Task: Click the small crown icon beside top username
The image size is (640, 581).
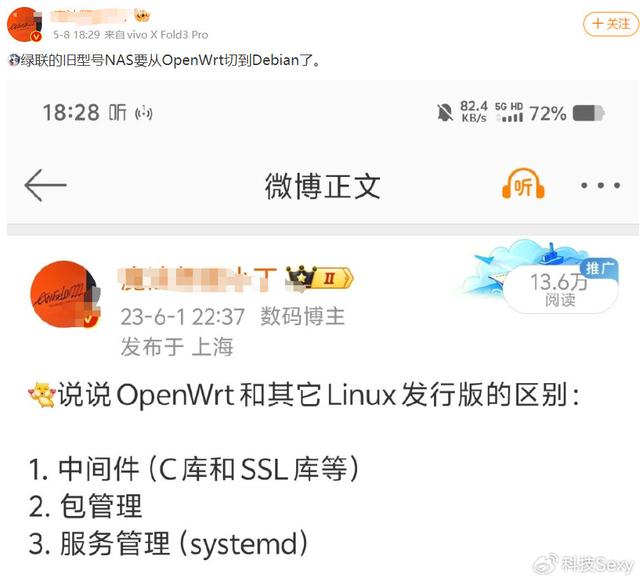Action: click(142, 16)
